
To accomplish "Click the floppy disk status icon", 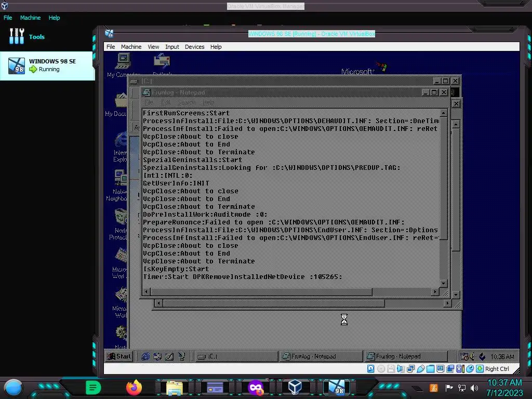I will 391,369.
